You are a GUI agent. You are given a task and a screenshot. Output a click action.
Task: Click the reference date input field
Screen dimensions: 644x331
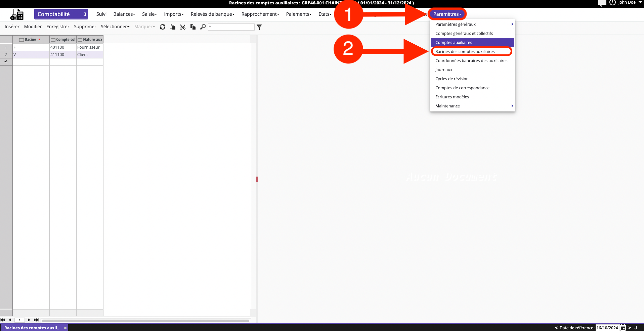pyautogui.click(x=607, y=328)
